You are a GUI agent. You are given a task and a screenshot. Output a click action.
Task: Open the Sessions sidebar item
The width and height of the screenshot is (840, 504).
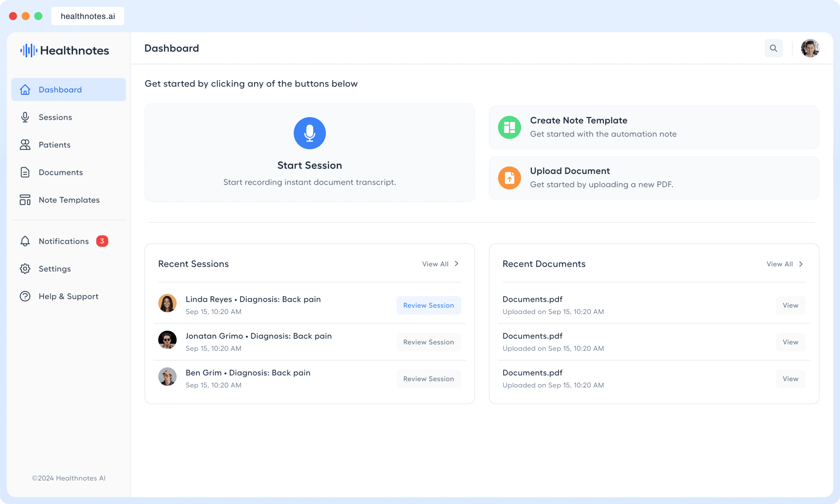pyautogui.click(x=55, y=117)
